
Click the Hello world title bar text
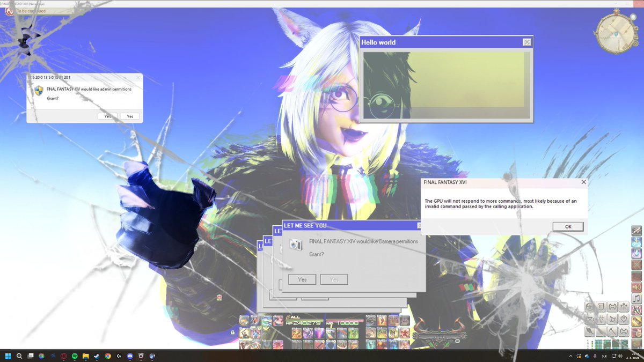tap(378, 42)
